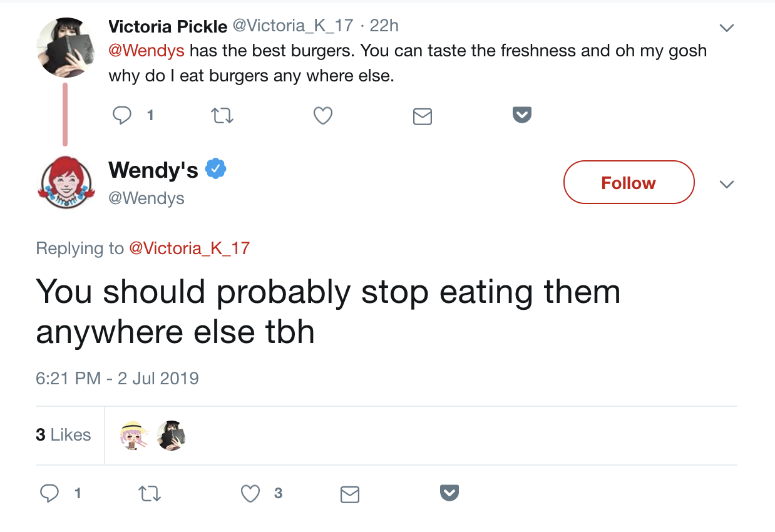The height and width of the screenshot is (532, 775).
Task: Open @Victoria_K_17 in Replying to line
Action: [189, 248]
